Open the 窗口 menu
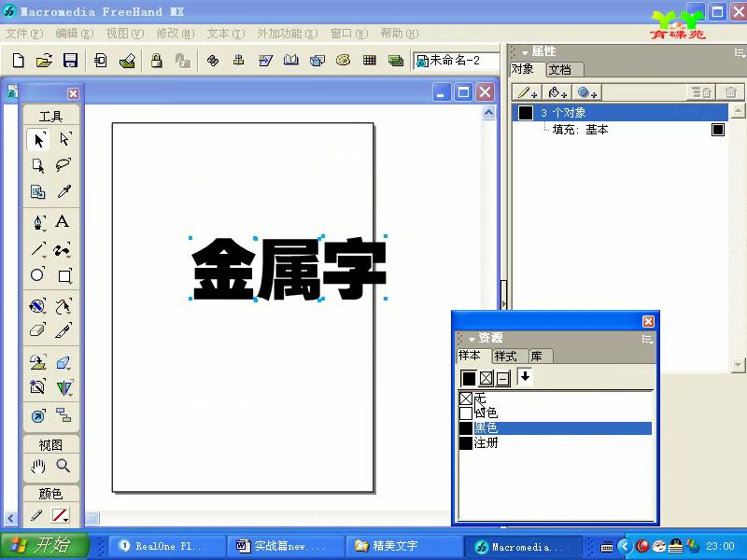 [349, 34]
